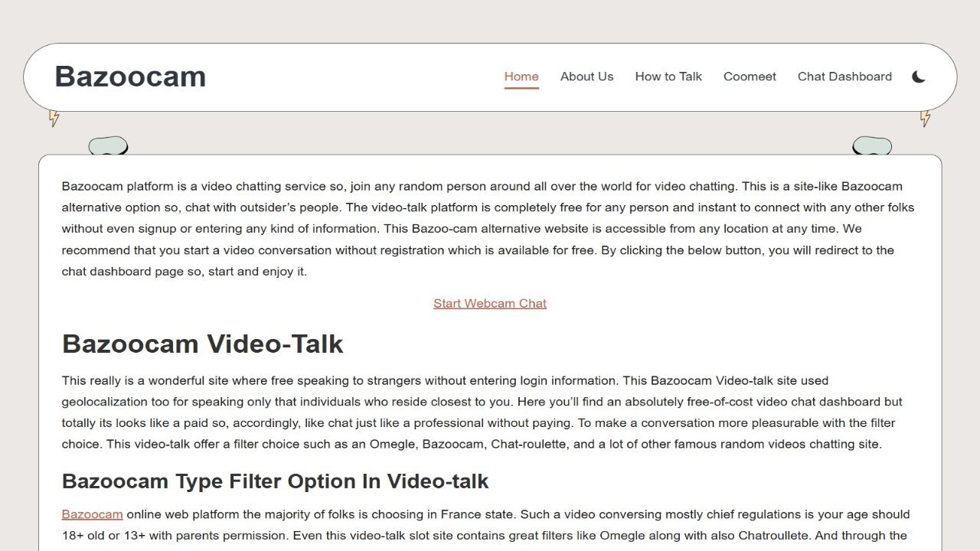Click the Bazoocam Video-Talk heading

pyautogui.click(x=202, y=344)
